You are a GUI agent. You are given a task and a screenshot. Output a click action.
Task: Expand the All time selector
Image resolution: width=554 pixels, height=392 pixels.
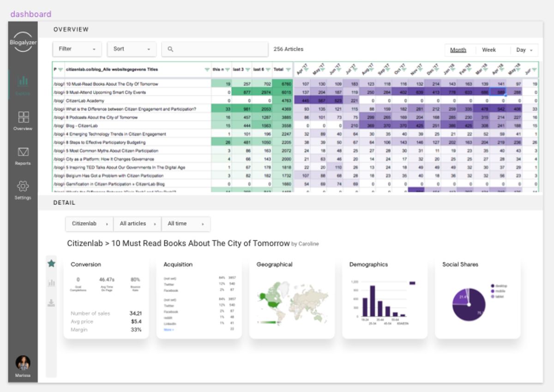[186, 224]
